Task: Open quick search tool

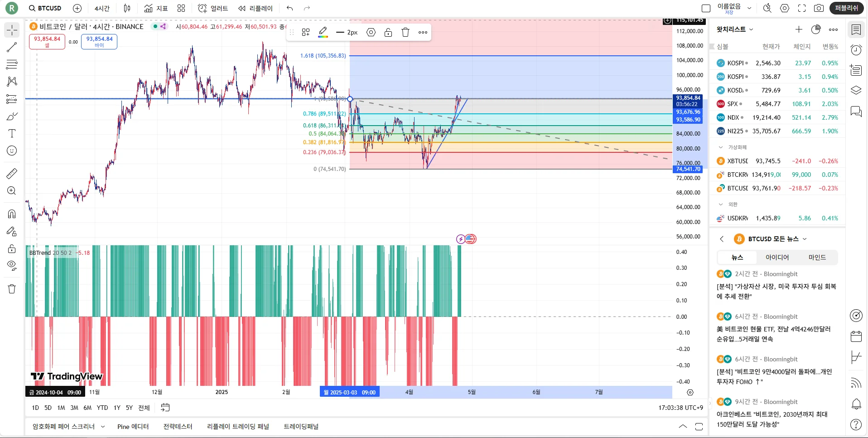Action: [x=767, y=8]
